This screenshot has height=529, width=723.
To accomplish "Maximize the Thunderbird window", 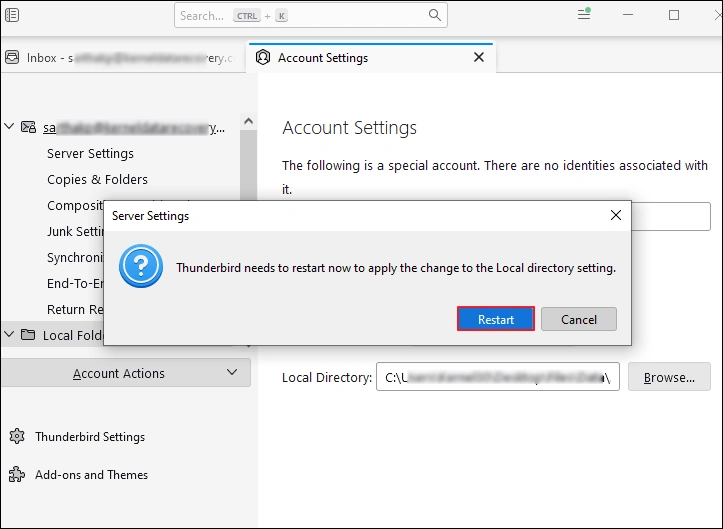I will (x=674, y=15).
